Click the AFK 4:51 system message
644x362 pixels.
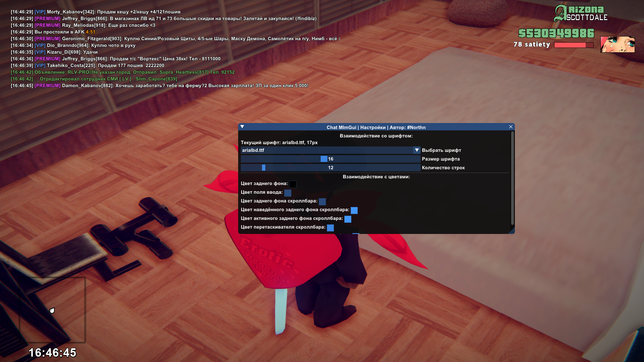point(54,32)
